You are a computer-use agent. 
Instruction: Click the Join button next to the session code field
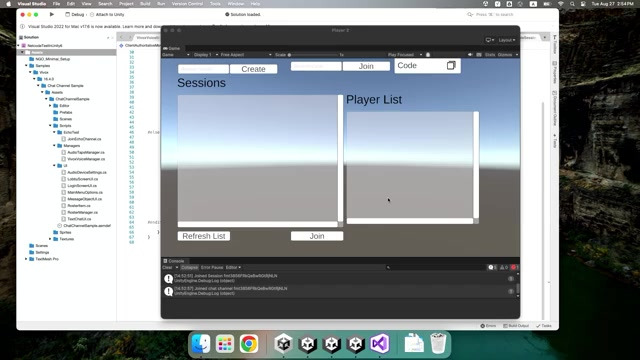[366, 66]
